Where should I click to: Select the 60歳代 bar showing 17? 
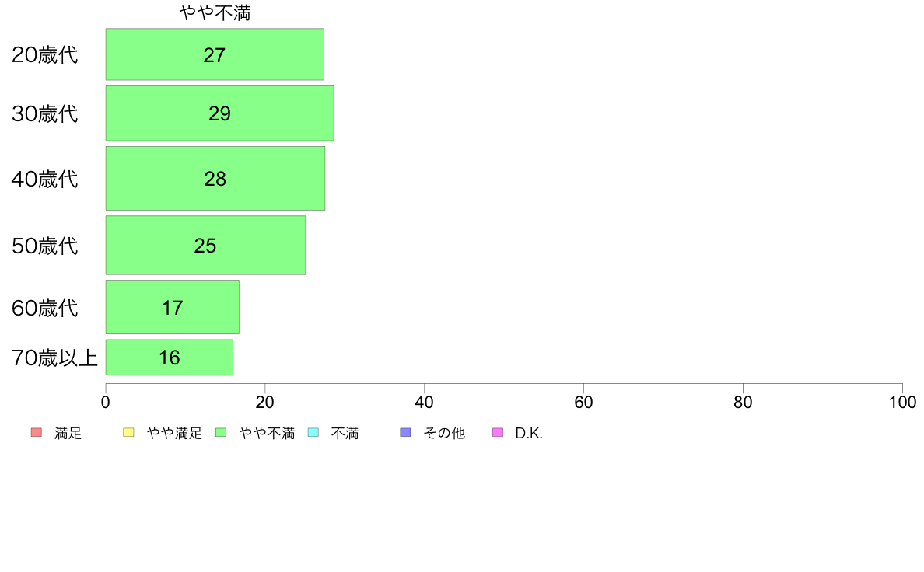pos(173,307)
